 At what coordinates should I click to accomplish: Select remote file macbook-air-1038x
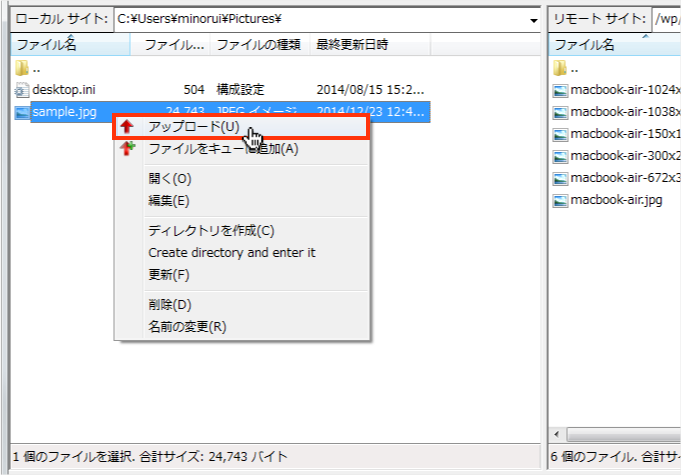(x=625, y=112)
